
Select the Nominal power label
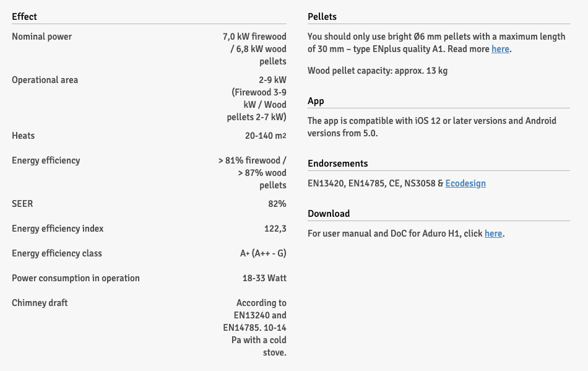pos(41,37)
